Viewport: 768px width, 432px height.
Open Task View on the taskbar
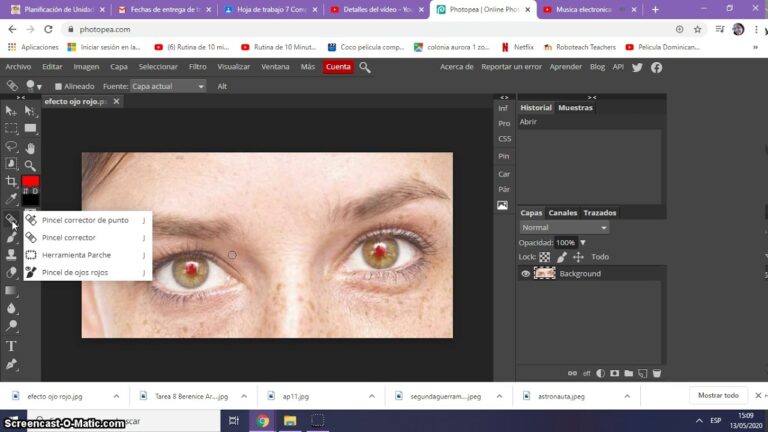click(x=234, y=421)
